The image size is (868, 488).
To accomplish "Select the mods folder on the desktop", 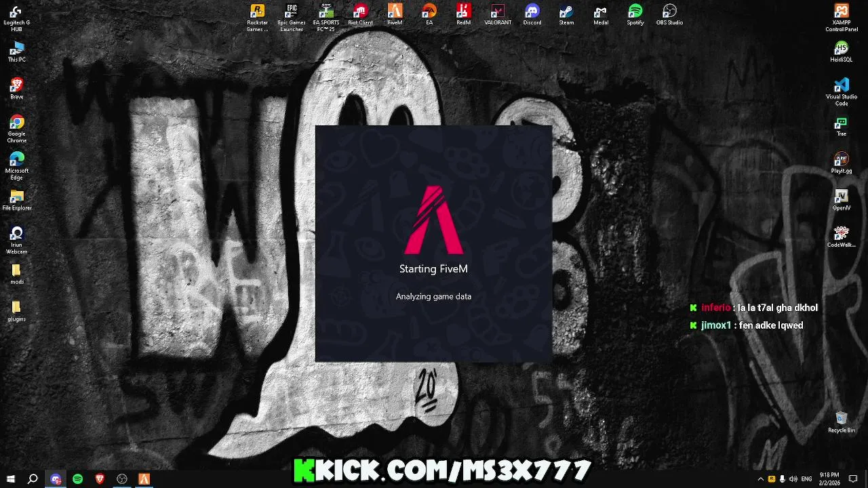I will [16, 274].
